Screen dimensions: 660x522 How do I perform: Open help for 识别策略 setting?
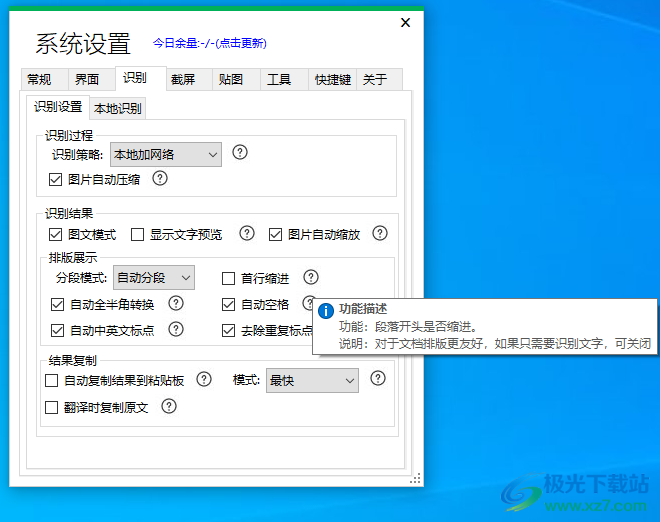click(240, 152)
